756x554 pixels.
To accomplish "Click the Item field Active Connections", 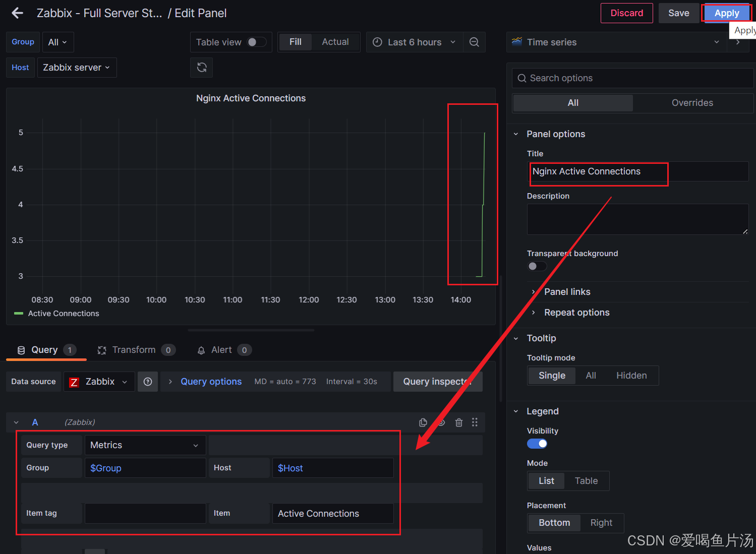I will (333, 514).
